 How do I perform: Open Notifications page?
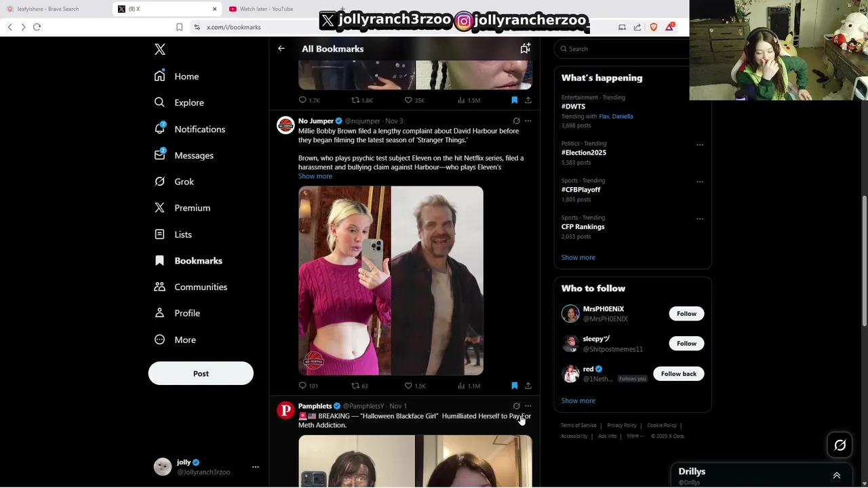pos(189,129)
